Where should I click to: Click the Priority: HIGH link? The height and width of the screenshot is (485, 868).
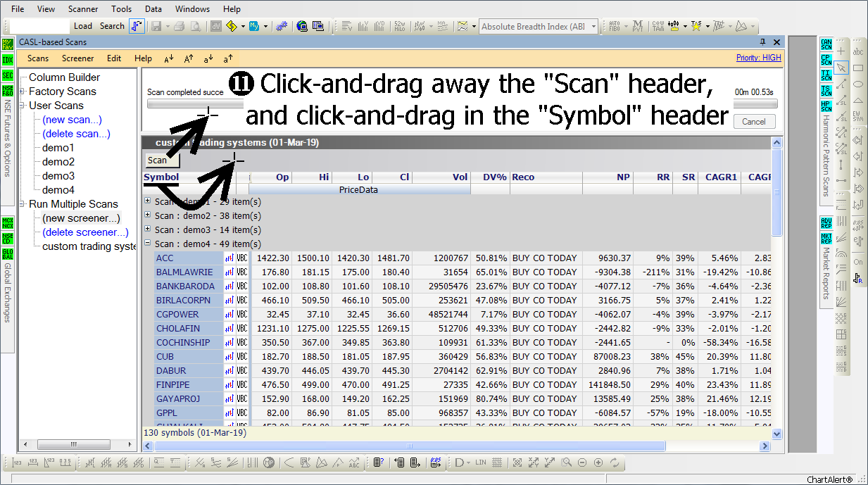point(759,58)
